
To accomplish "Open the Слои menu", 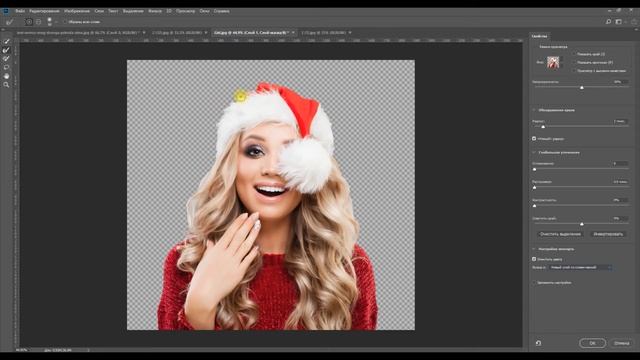I will click(x=99, y=11).
